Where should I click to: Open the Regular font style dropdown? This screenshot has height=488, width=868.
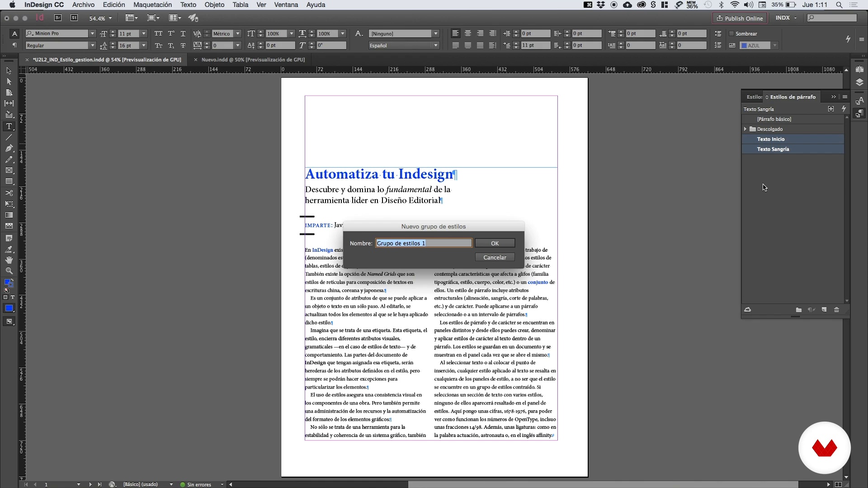click(x=92, y=45)
